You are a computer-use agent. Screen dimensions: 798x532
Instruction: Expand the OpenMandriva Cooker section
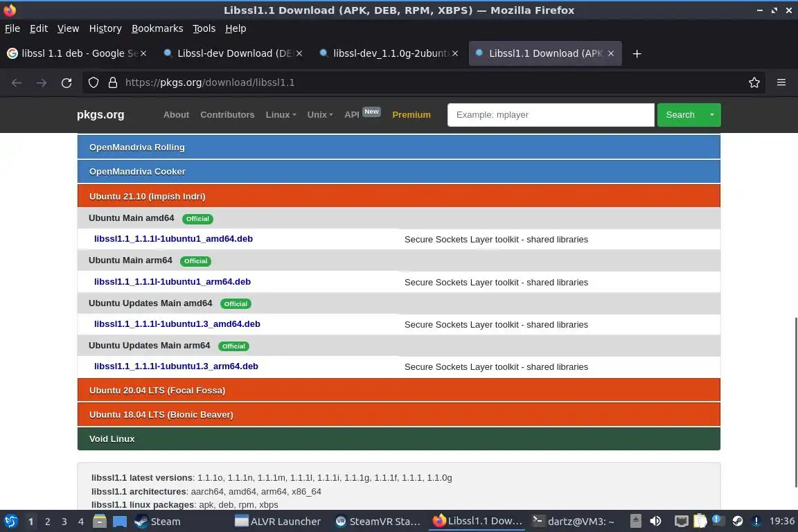tap(398, 172)
